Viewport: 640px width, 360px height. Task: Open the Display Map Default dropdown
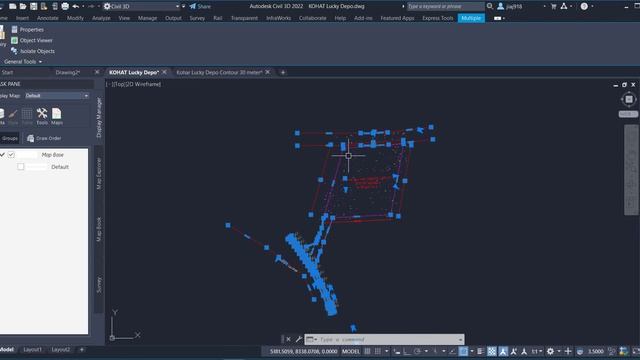[x=57, y=96]
